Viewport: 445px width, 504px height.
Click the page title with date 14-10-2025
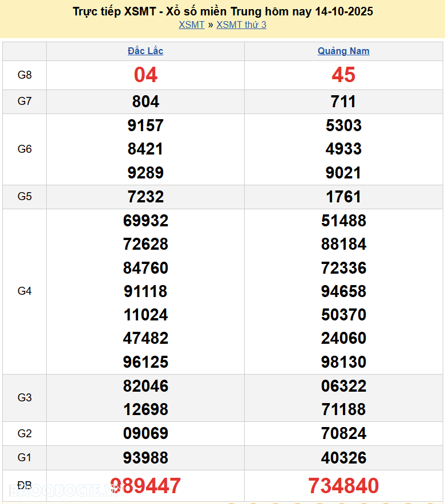(222, 11)
